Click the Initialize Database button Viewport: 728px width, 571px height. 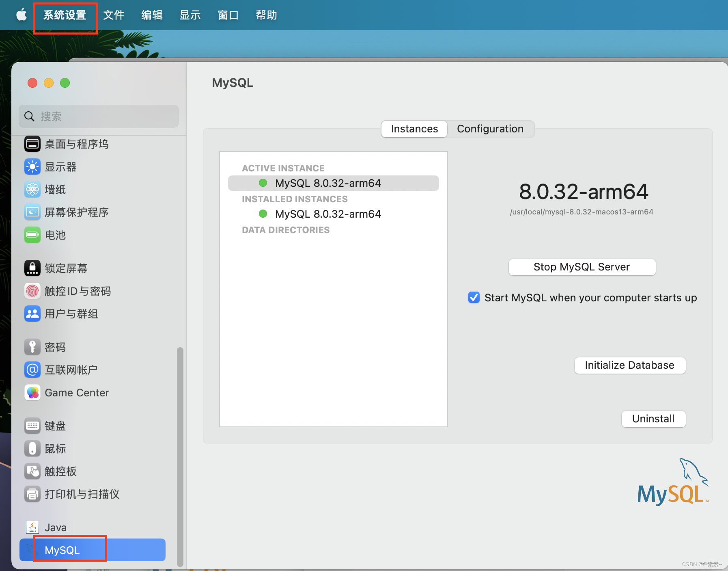click(x=630, y=365)
